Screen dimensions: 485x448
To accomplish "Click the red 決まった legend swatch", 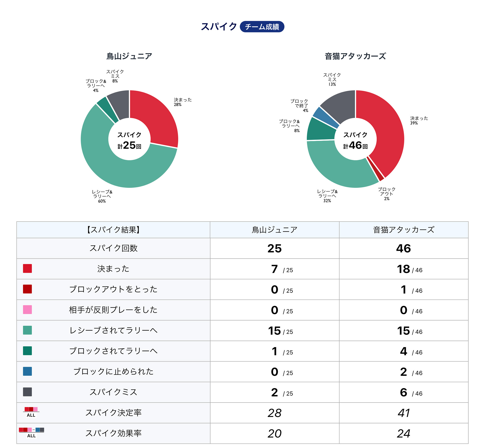I will click(27, 268).
